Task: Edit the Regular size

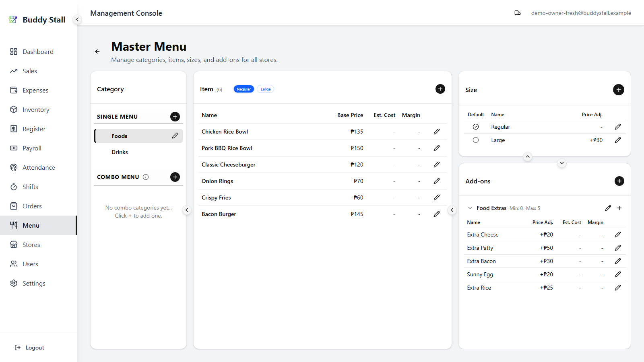Action: 618,127
